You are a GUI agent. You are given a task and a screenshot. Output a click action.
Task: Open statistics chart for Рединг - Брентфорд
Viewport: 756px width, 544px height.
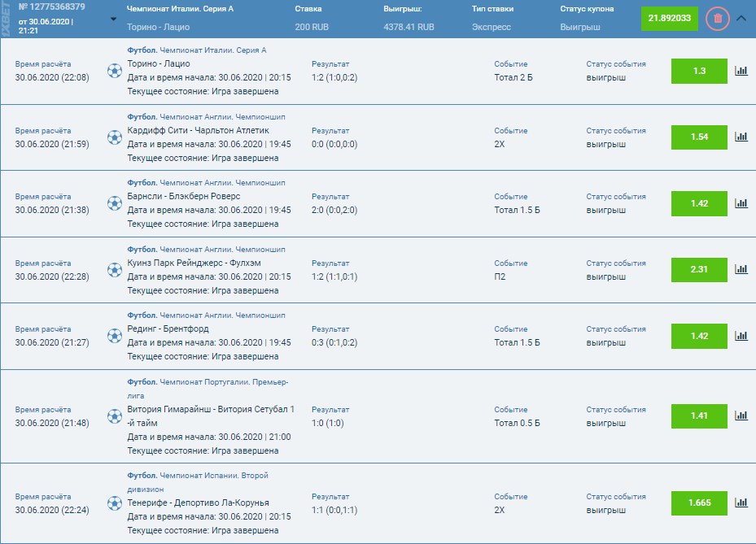741,336
